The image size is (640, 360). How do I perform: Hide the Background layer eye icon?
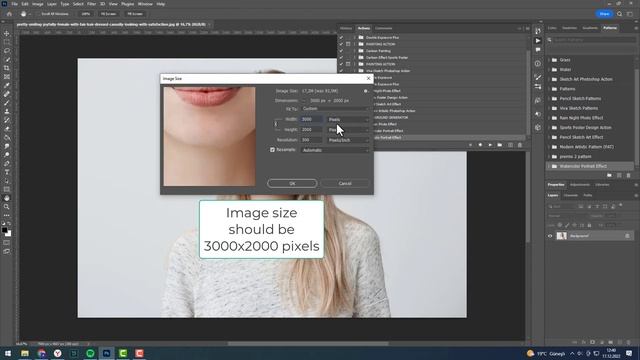550,236
